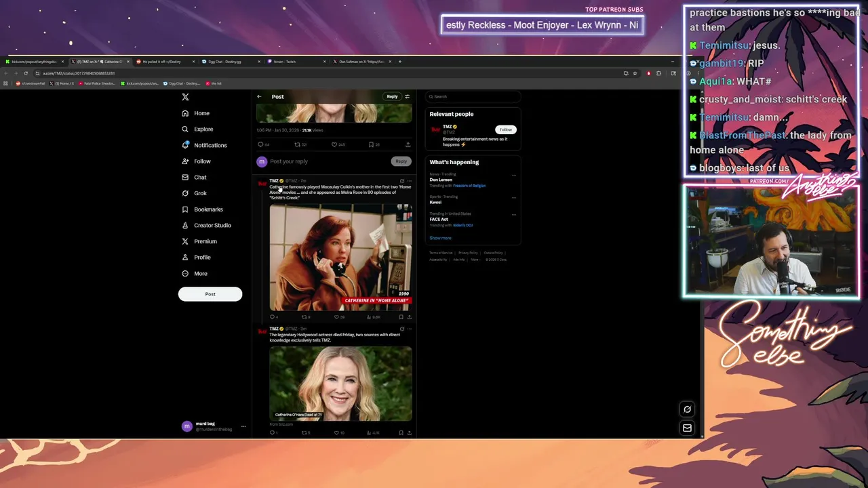Follow TMZ in Relevant people
Viewport: 868px width, 488px height.
505,129
